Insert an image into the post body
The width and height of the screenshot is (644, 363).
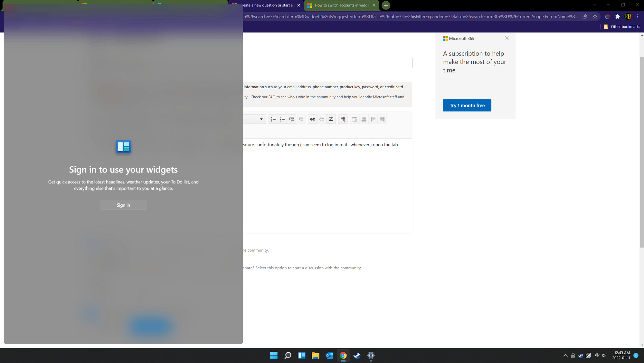point(331,119)
